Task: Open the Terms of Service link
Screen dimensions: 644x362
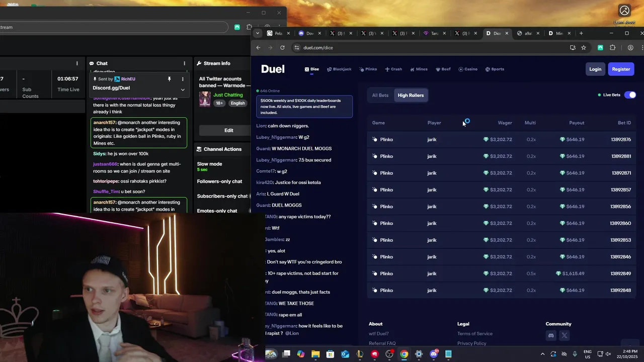Action: 474,334
